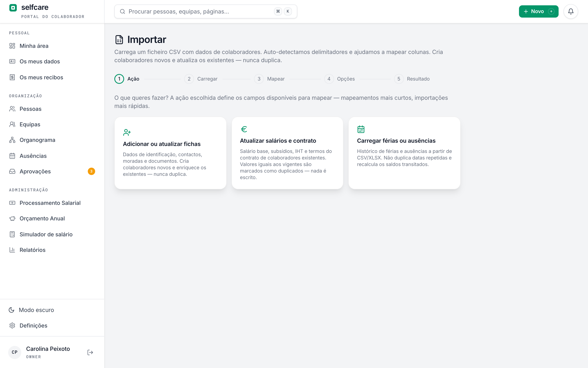Viewport: 588px width, 368px height.
Task: Click the Ausências calendar icon
Action: (x=12, y=156)
